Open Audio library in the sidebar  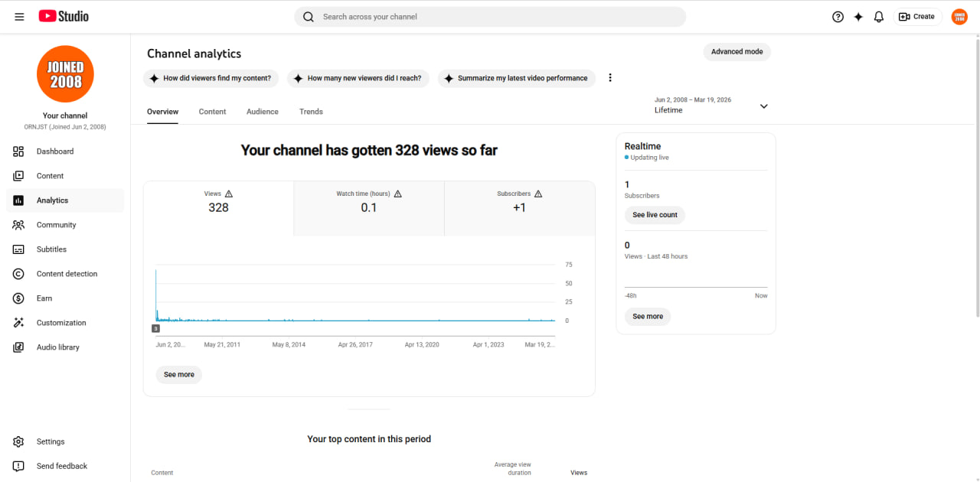(x=65, y=347)
